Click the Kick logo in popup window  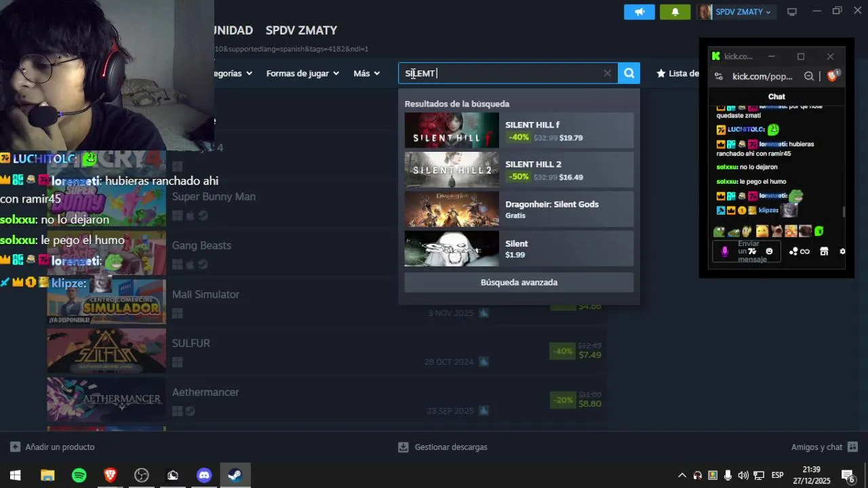(x=716, y=56)
